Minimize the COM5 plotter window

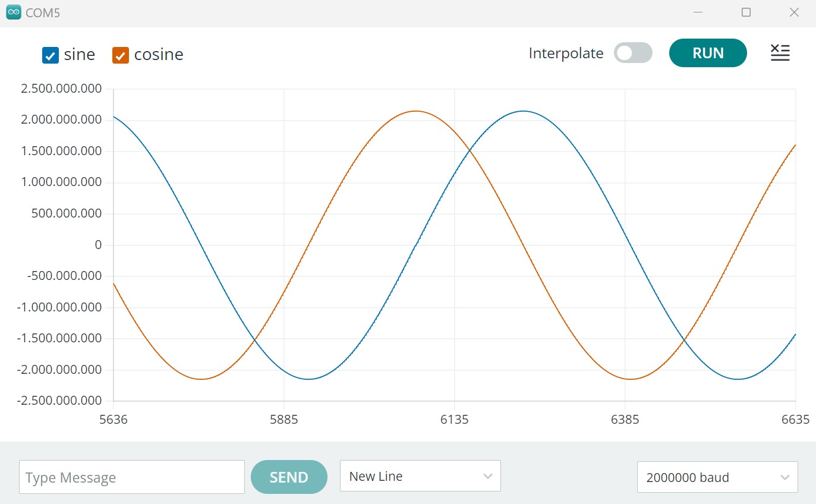click(x=698, y=12)
